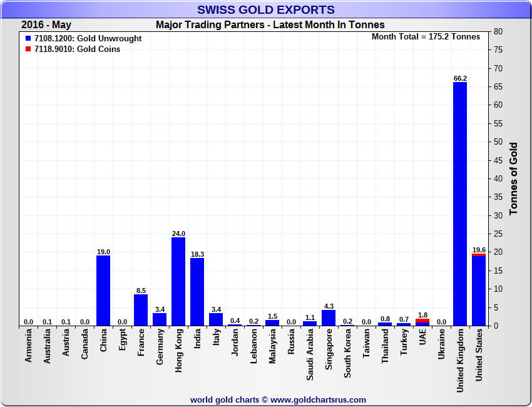Click the 'UAE' axis label
The width and height of the screenshot is (532, 407).
coord(422,337)
